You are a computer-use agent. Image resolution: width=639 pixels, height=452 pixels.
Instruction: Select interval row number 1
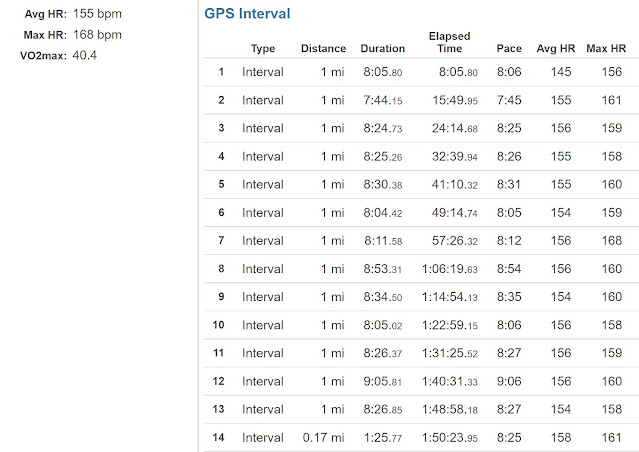click(x=221, y=72)
